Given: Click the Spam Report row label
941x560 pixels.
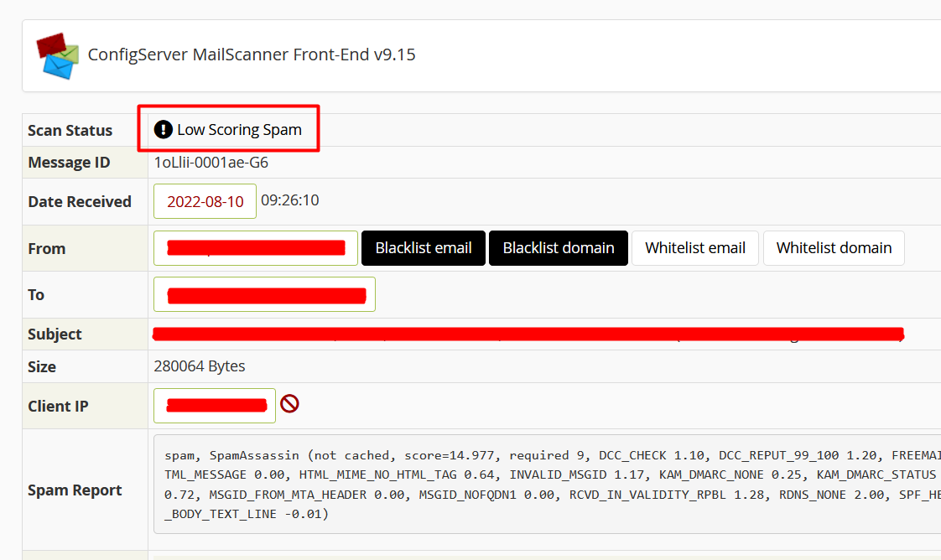Looking at the screenshot, I should coord(75,490).
